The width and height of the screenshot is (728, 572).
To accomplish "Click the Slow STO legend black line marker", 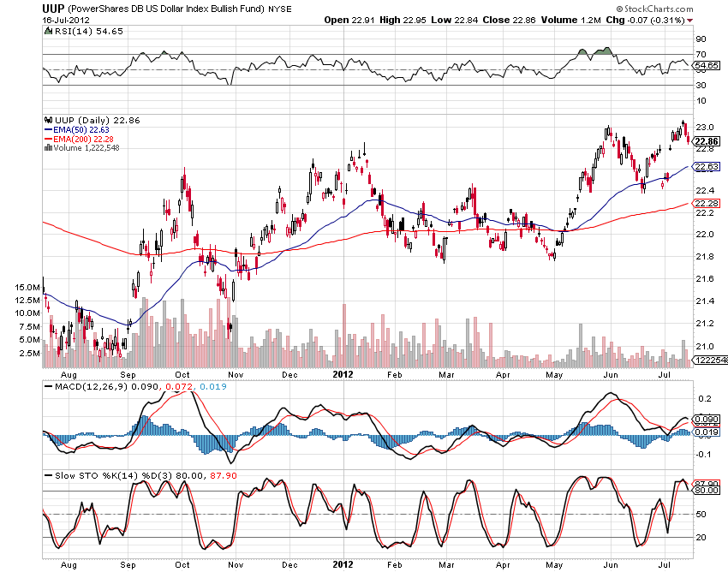I will tap(48, 476).
